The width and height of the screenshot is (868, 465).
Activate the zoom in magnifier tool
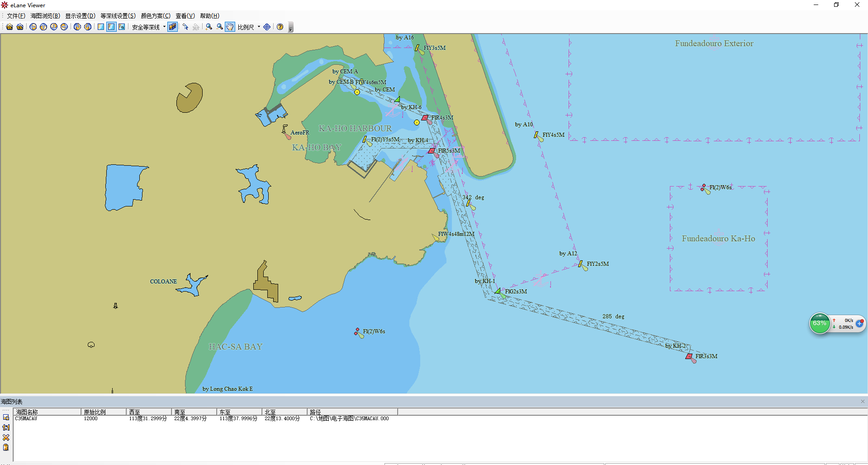tap(209, 27)
